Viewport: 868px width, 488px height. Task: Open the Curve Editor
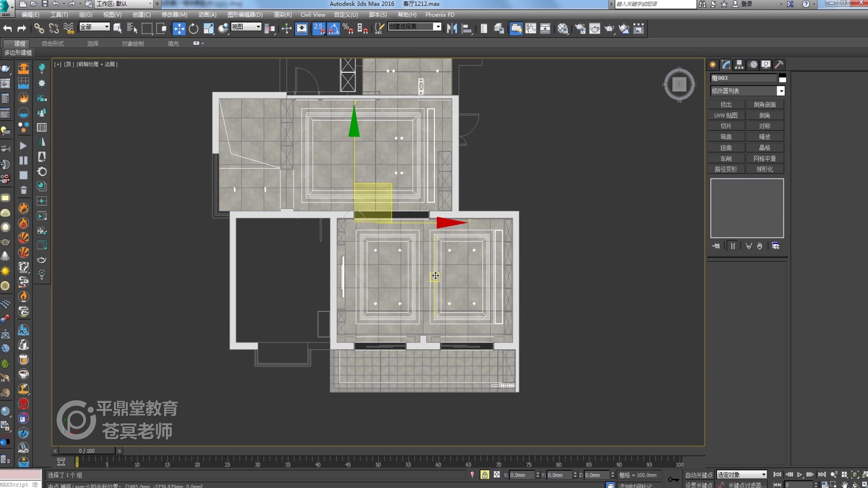(x=531, y=28)
